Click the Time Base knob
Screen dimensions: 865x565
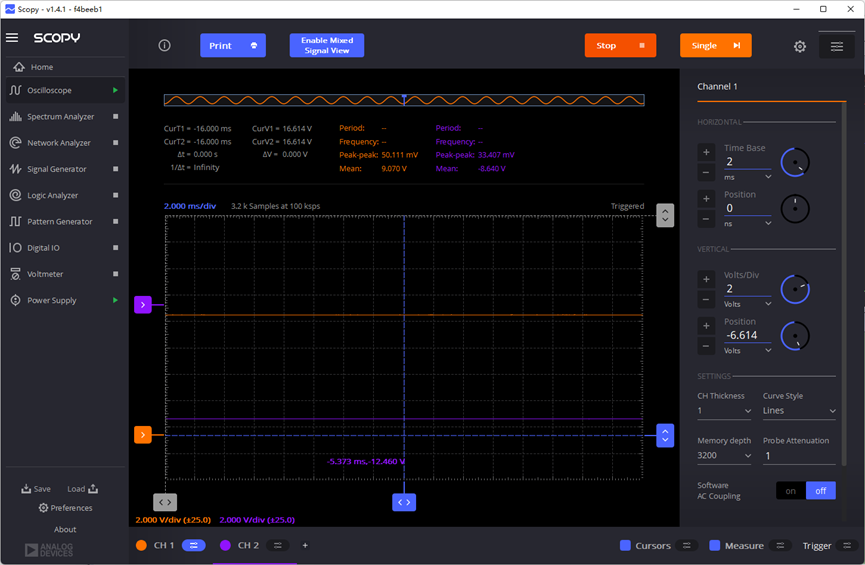tap(795, 162)
